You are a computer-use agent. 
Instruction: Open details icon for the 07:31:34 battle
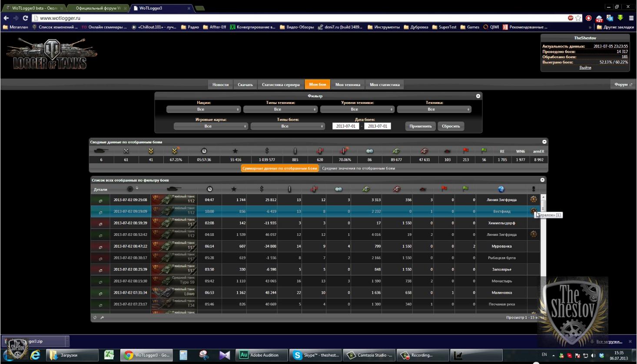tap(100, 293)
